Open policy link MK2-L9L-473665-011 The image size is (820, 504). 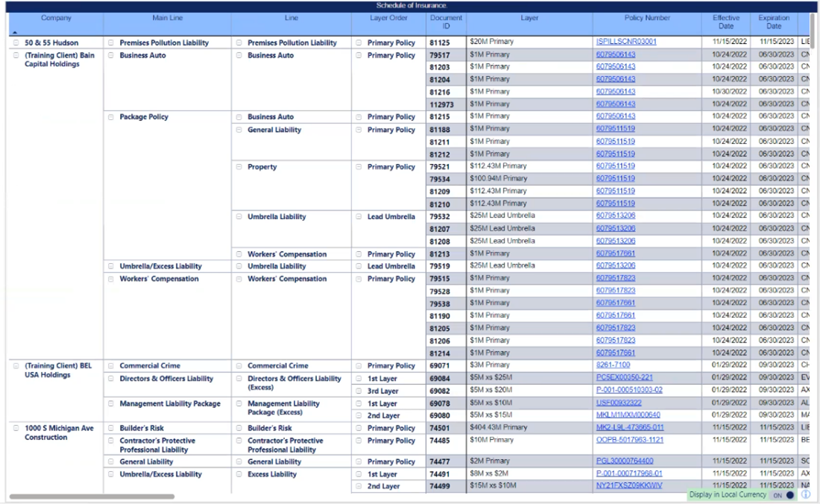click(630, 428)
